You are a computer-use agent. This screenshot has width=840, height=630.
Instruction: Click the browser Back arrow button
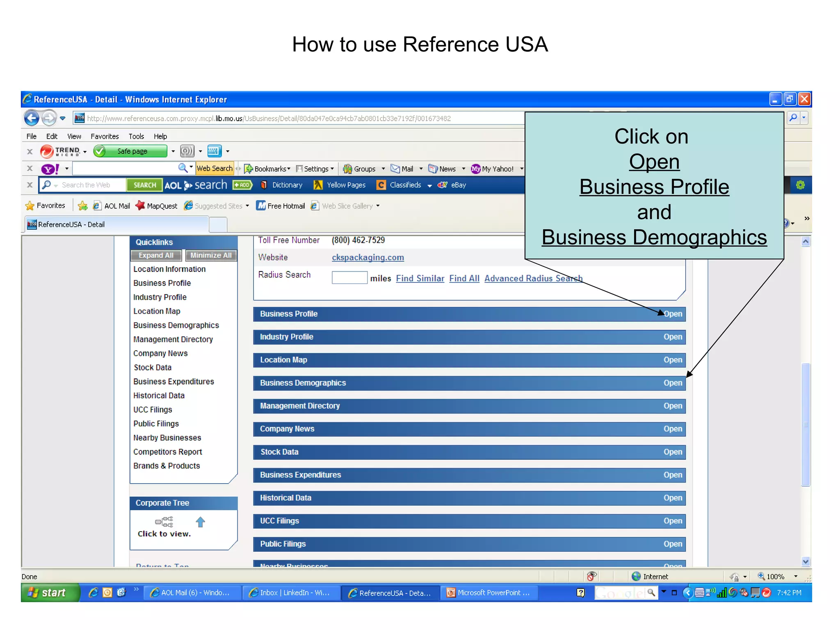pyautogui.click(x=32, y=118)
